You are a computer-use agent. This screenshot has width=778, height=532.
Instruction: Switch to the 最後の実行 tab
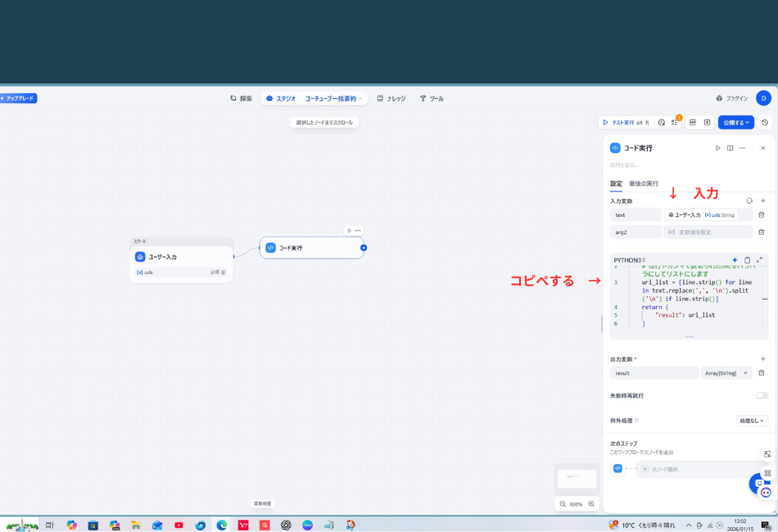pos(644,183)
